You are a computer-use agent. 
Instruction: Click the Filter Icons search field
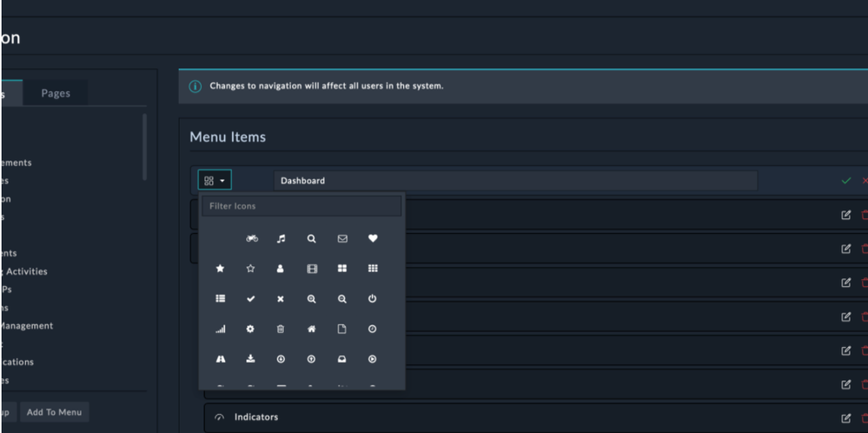(x=301, y=206)
